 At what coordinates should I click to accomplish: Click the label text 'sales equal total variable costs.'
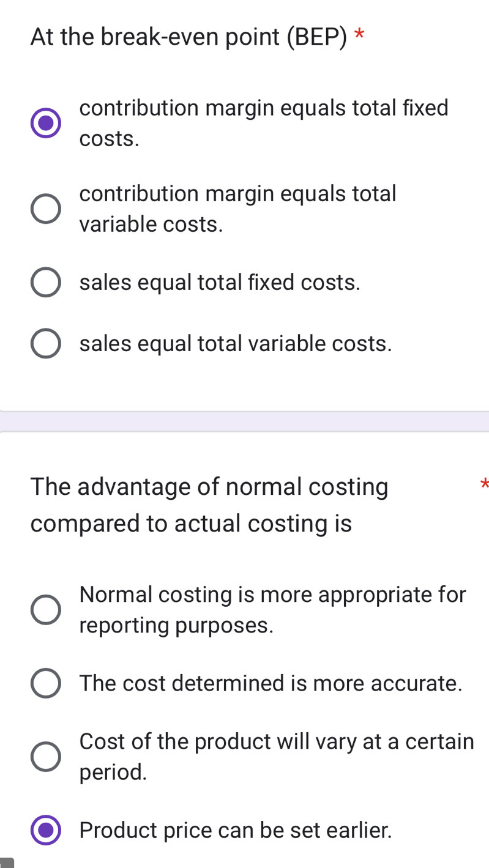pyautogui.click(x=236, y=344)
